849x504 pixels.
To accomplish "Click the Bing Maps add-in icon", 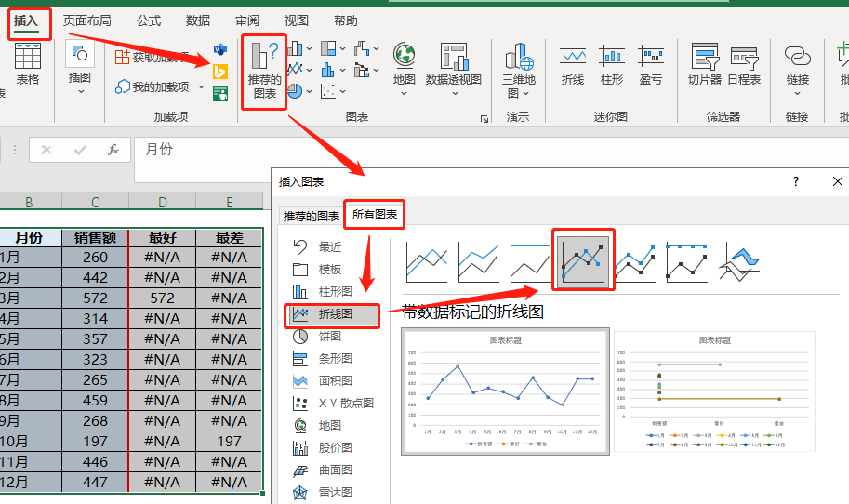I will point(220,72).
